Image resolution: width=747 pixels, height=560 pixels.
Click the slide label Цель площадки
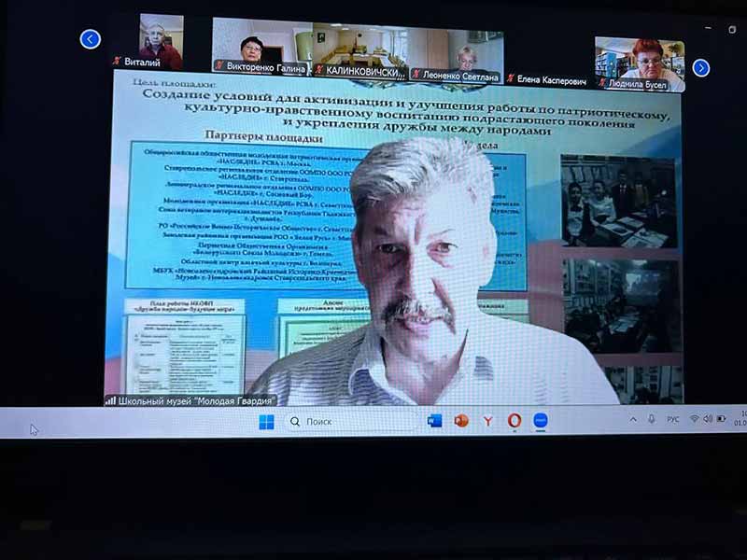[x=175, y=83]
